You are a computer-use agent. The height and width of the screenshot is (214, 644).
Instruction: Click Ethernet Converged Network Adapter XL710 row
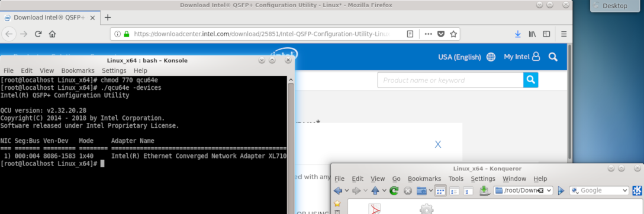pos(143,156)
